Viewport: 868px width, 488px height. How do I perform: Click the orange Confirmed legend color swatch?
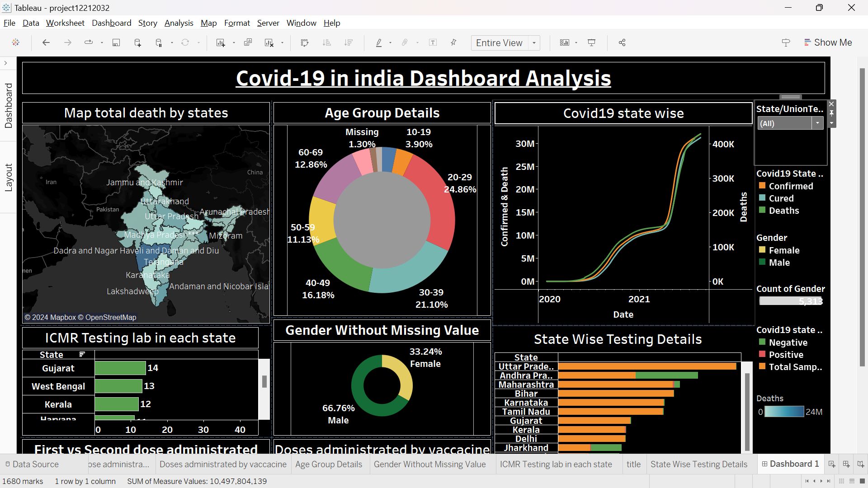[762, 186]
